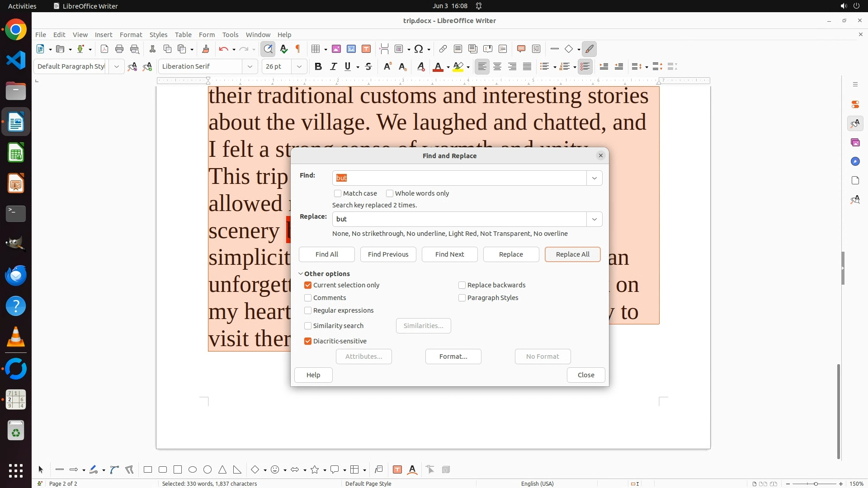Image resolution: width=868 pixels, height=488 pixels.
Task: Click the Insert Image icon
Action: coord(336,49)
